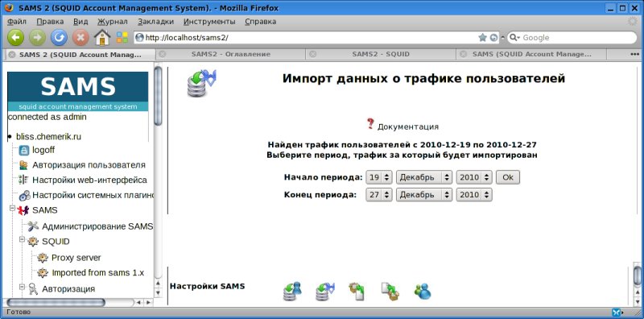644x319 pixels.
Task: Click the SAMS logo banner
Action: pos(78,91)
